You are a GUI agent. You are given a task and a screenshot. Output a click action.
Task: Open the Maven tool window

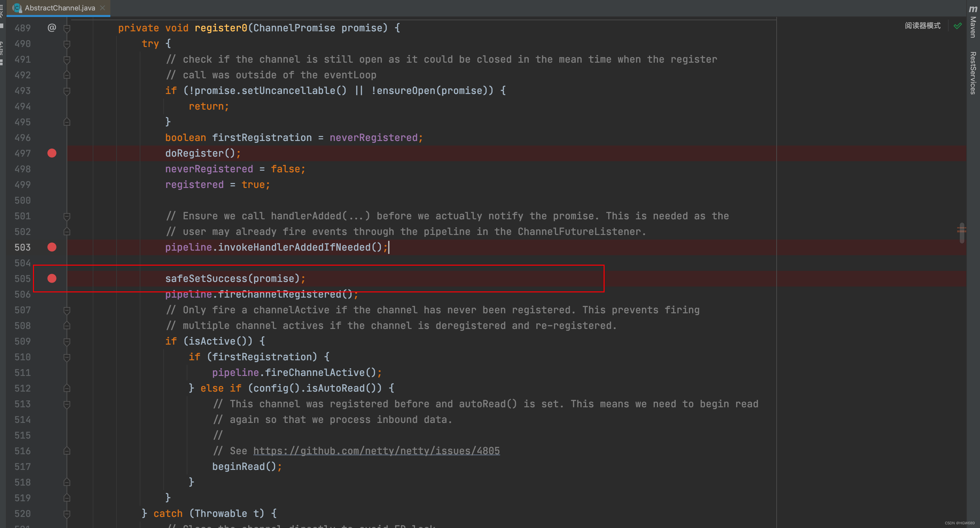pyautogui.click(x=973, y=21)
